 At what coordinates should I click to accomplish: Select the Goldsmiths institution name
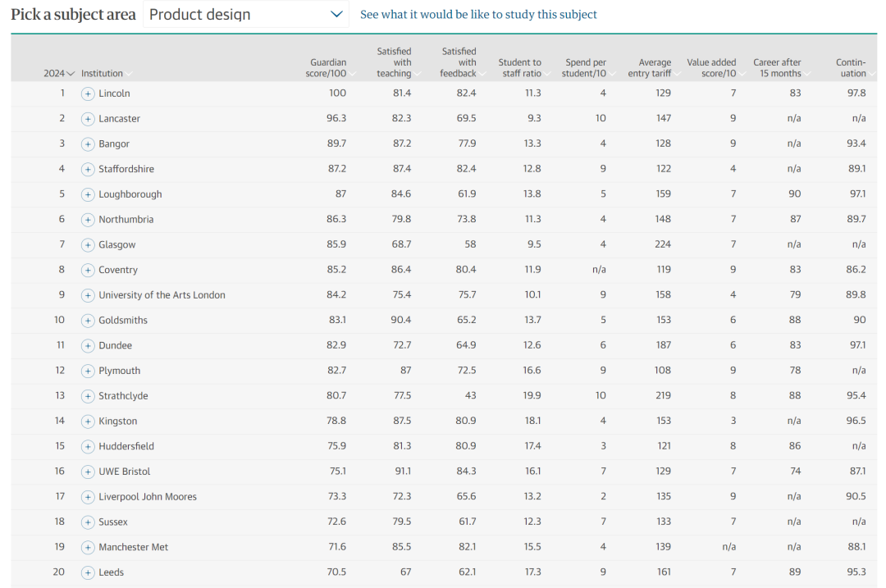coord(122,321)
